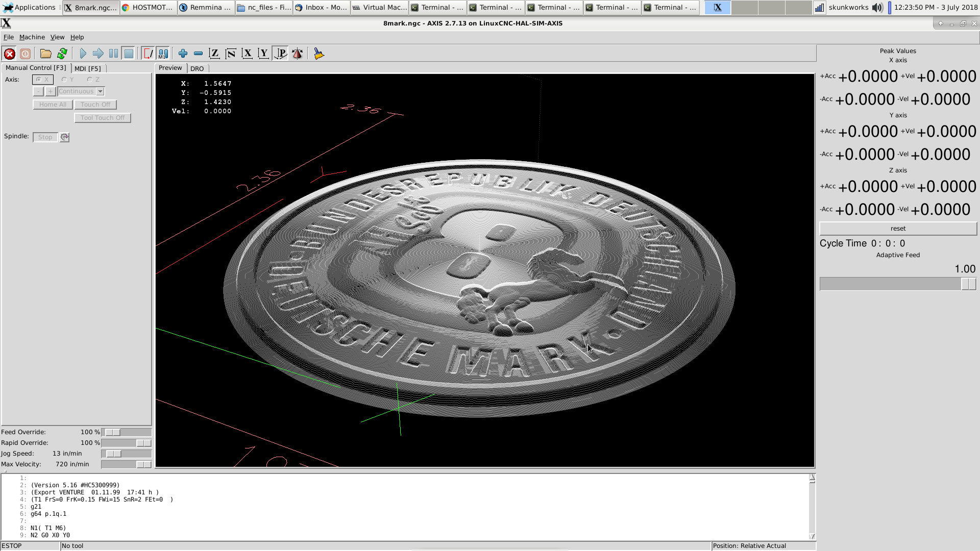Viewport: 980px width, 551px height.
Task: Switch to MDI [F5] tab
Action: coord(88,68)
